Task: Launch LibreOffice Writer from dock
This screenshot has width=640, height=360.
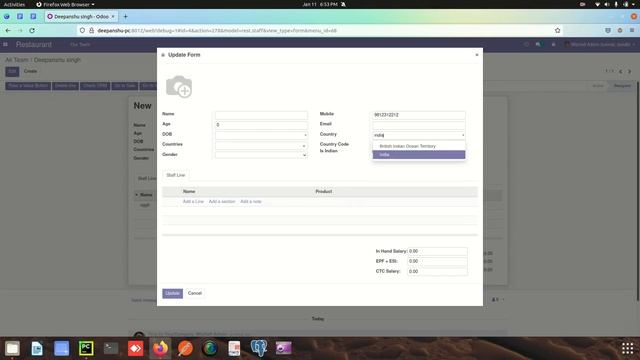Action: [x=37, y=348]
